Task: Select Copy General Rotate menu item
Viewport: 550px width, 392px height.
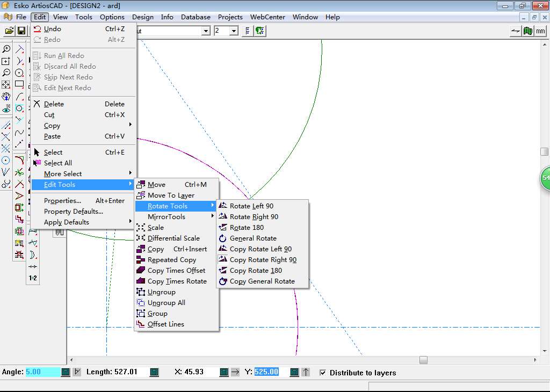Action: pos(262,281)
